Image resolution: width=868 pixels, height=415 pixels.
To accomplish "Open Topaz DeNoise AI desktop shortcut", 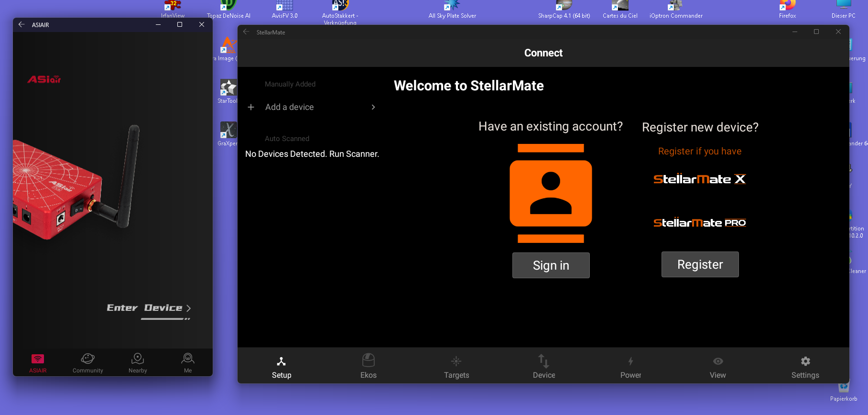I will [228, 10].
